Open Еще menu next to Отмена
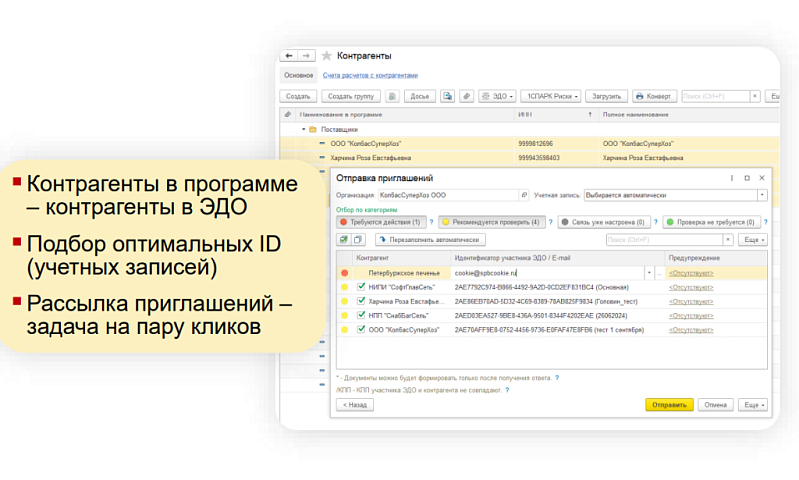The height and width of the screenshot is (480, 799). pyautogui.click(x=753, y=405)
